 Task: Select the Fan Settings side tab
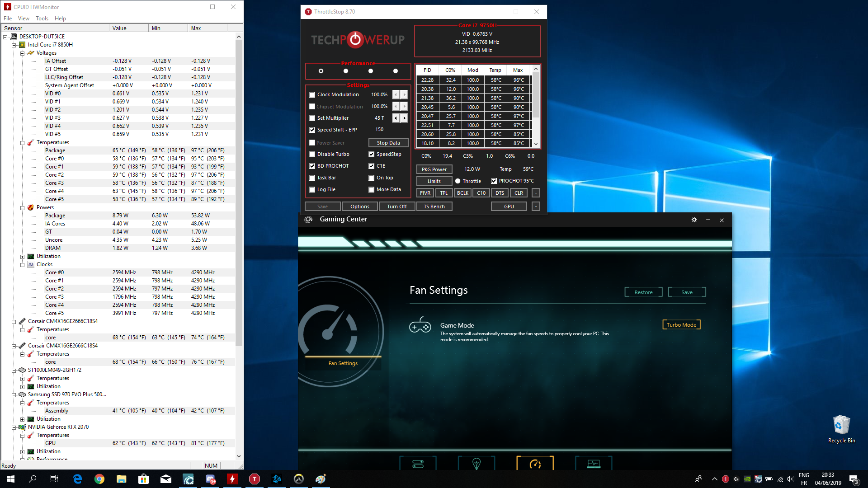[343, 363]
